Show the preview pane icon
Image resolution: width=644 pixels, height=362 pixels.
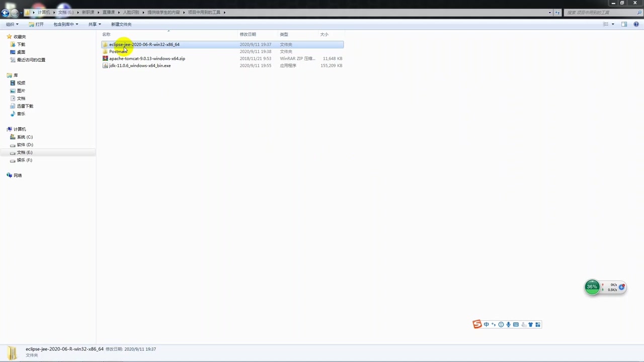pyautogui.click(x=624, y=24)
